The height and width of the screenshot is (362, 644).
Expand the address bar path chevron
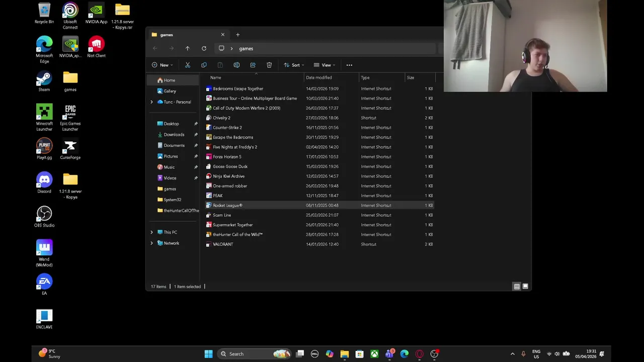click(x=231, y=48)
